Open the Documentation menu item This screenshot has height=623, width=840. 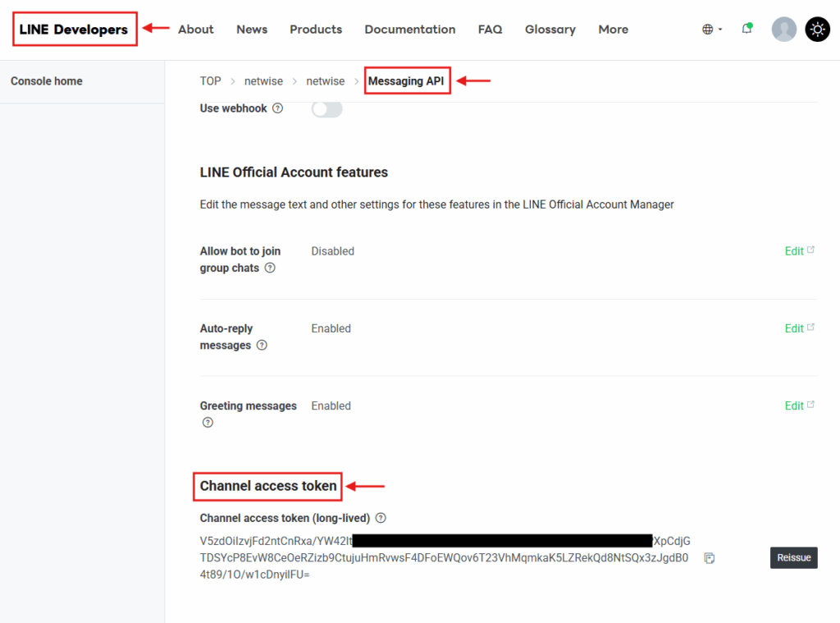click(x=409, y=30)
